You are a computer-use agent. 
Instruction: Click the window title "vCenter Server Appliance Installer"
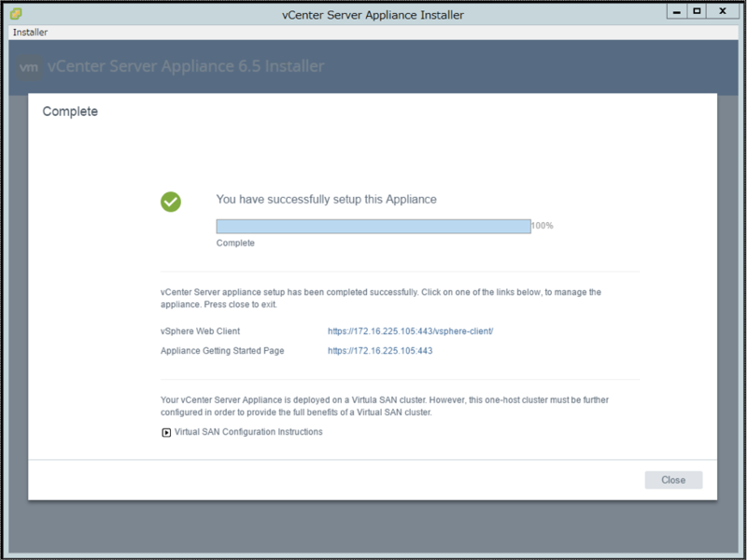click(x=373, y=15)
